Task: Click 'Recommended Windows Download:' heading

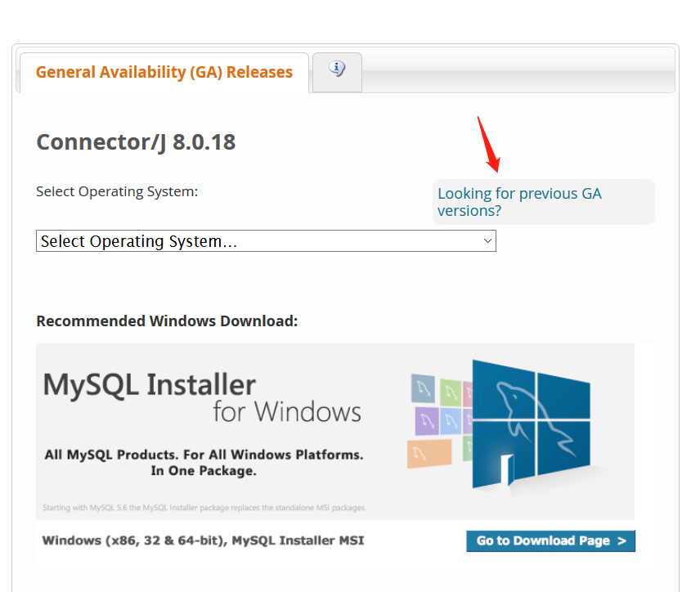Action: 167,321
